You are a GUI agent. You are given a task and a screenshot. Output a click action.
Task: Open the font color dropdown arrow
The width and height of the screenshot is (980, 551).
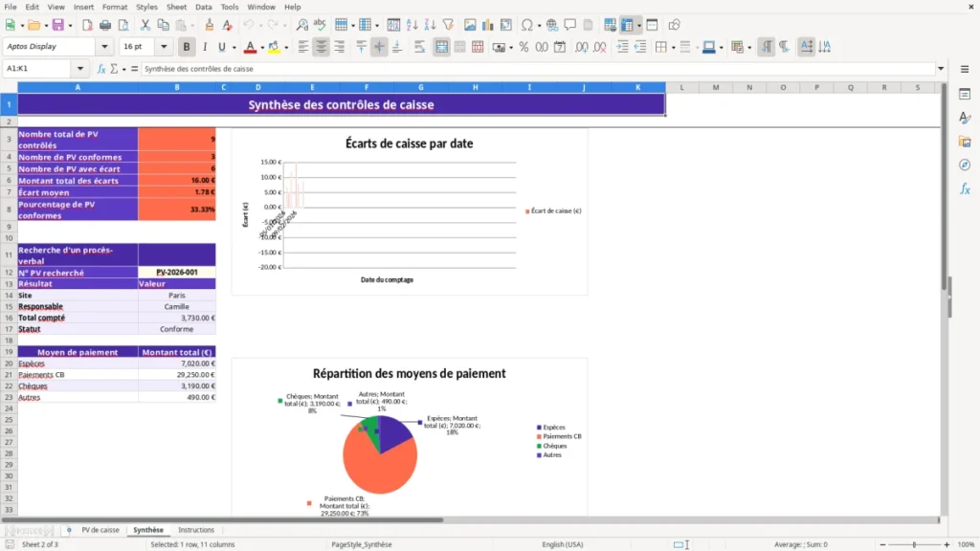coord(262,47)
